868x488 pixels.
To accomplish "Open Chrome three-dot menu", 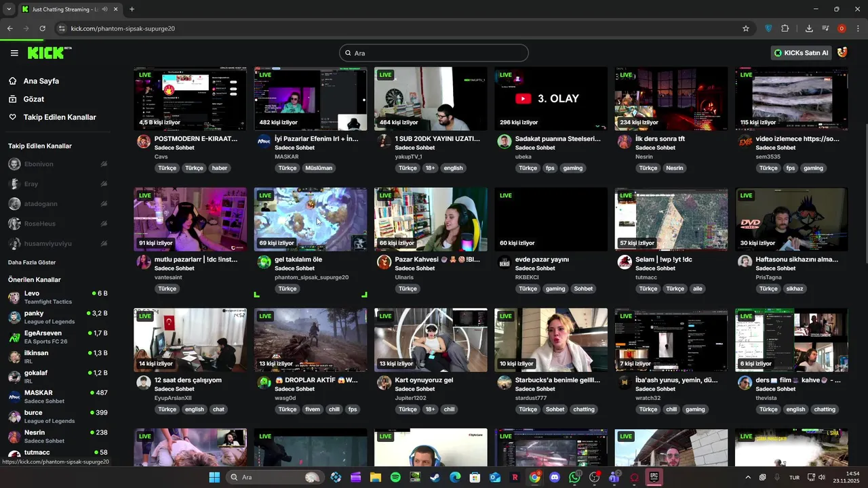I will click(858, 28).
